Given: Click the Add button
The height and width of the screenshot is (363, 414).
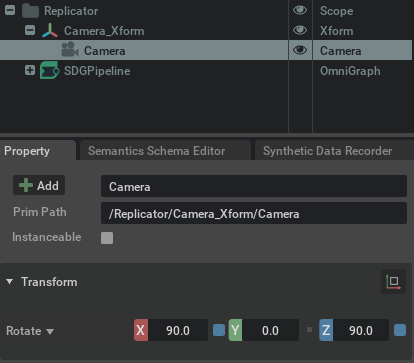Looking at the screenshot, I should pos(39,185).
